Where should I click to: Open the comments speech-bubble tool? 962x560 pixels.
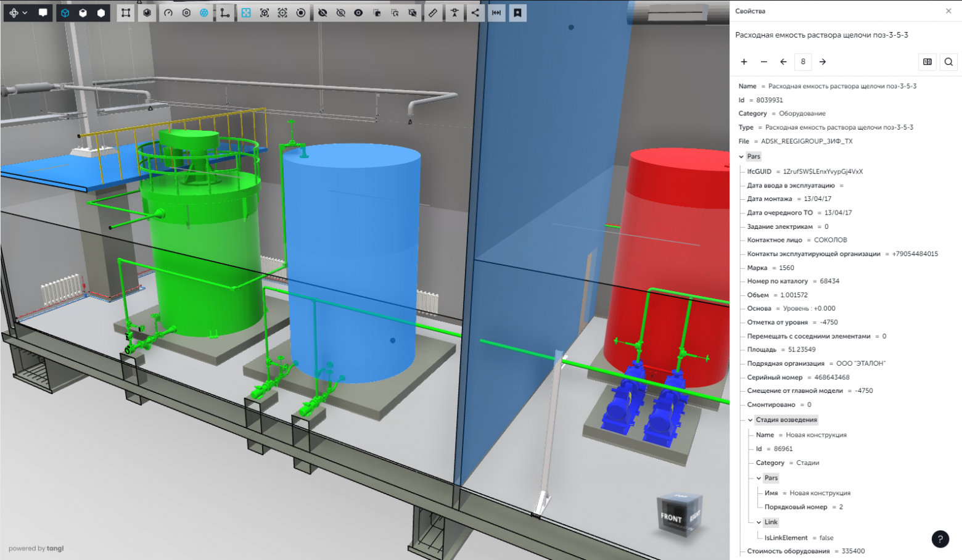point(43,12)
